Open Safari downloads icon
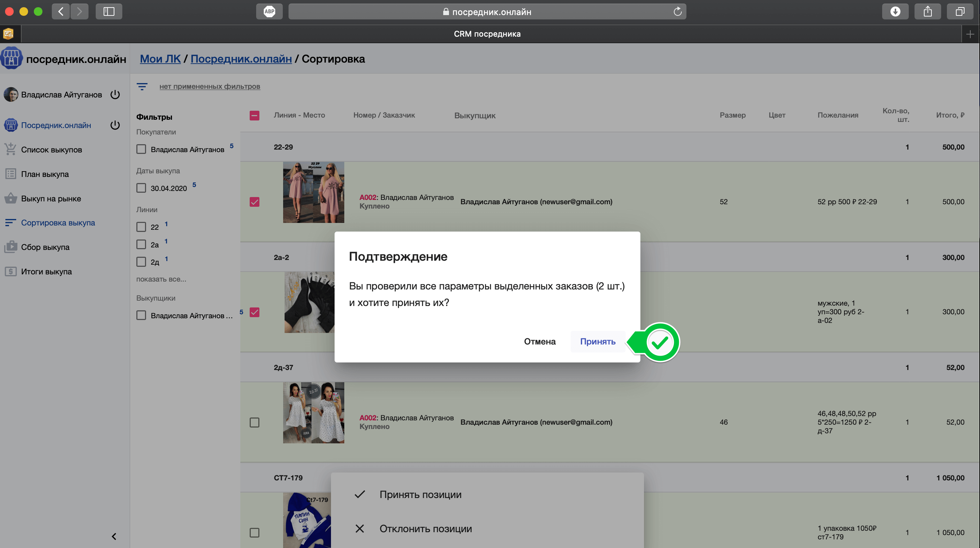 point(895,12)
